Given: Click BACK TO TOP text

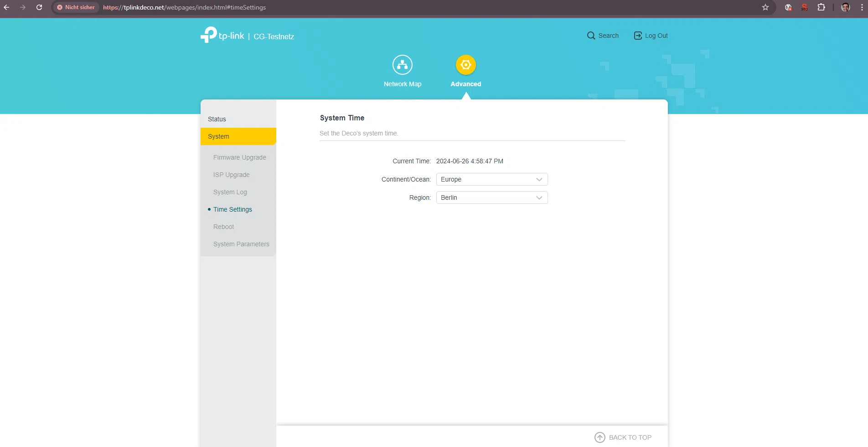Looking at the screenshot, I should pos(630,437).
